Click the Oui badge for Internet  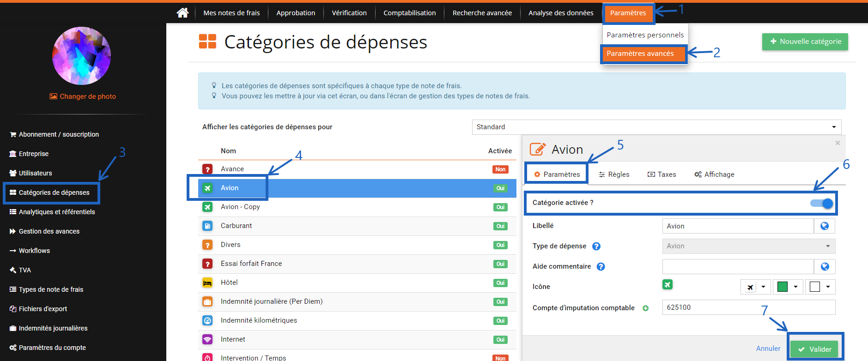tap(500, 340)
